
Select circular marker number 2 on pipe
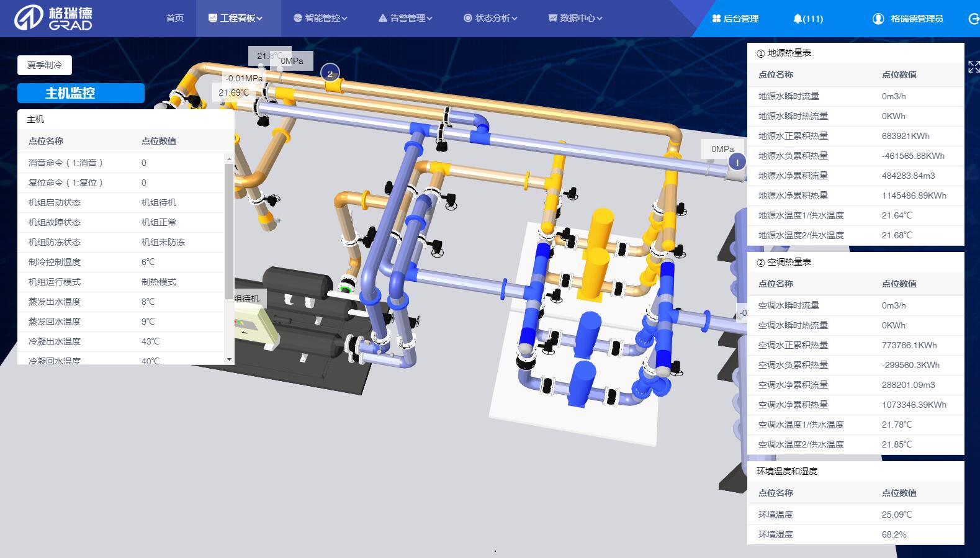coord(330,74)
